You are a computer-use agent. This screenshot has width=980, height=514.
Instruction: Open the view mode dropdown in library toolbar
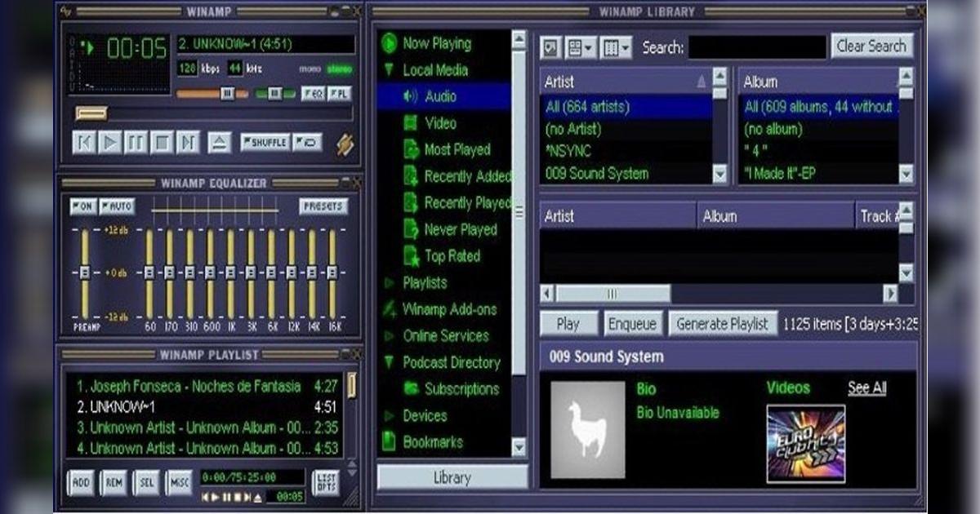click(581, 47)
